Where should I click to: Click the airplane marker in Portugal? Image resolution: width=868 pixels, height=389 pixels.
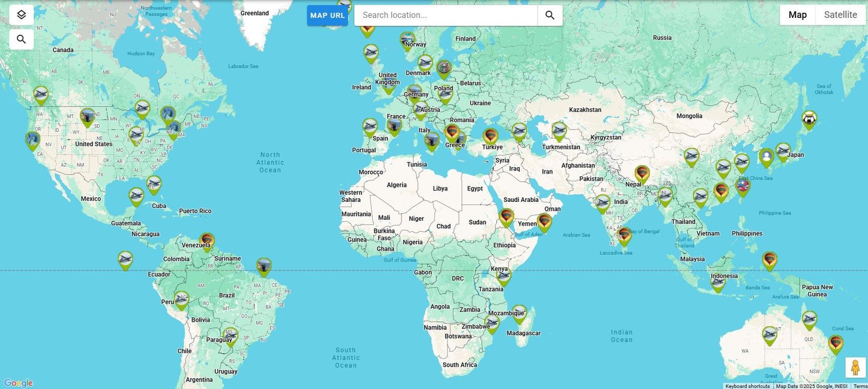[370, 127]
